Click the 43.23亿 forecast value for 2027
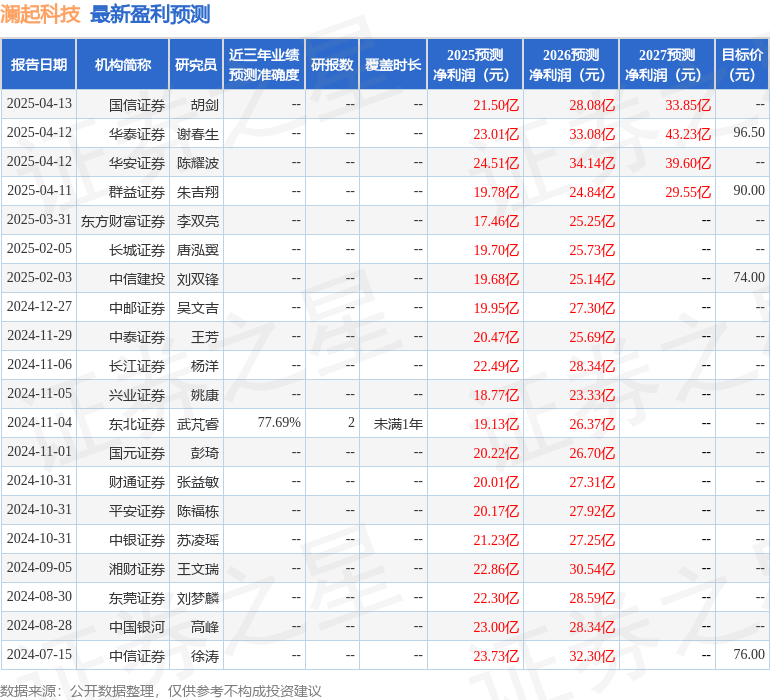 pos(687,133)
